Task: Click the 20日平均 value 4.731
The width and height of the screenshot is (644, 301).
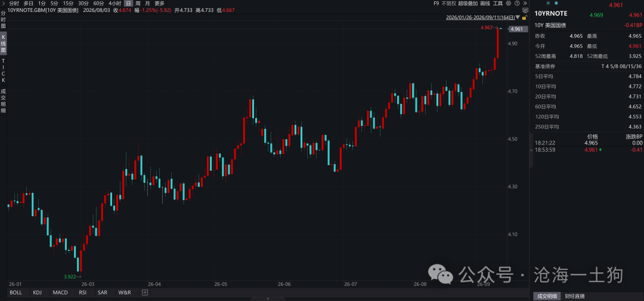Action: pos(634,96)
